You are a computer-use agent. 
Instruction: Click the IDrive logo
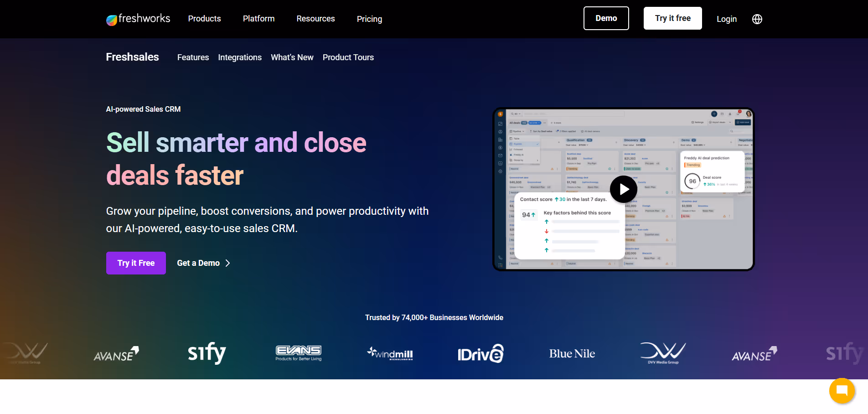tap(480, 354)
